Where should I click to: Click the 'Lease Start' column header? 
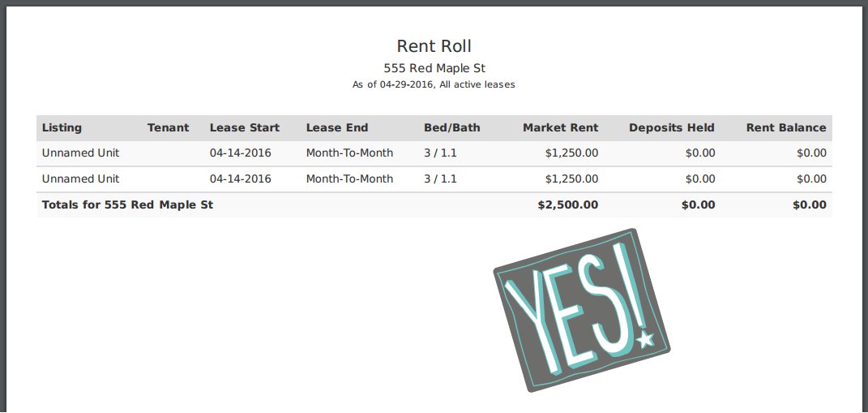(245, 127)
